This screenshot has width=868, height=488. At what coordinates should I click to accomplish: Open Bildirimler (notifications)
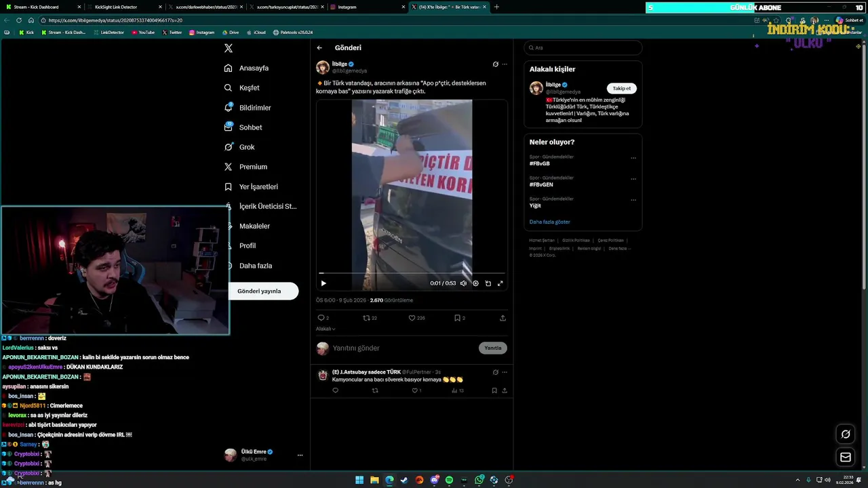(248, 107)
